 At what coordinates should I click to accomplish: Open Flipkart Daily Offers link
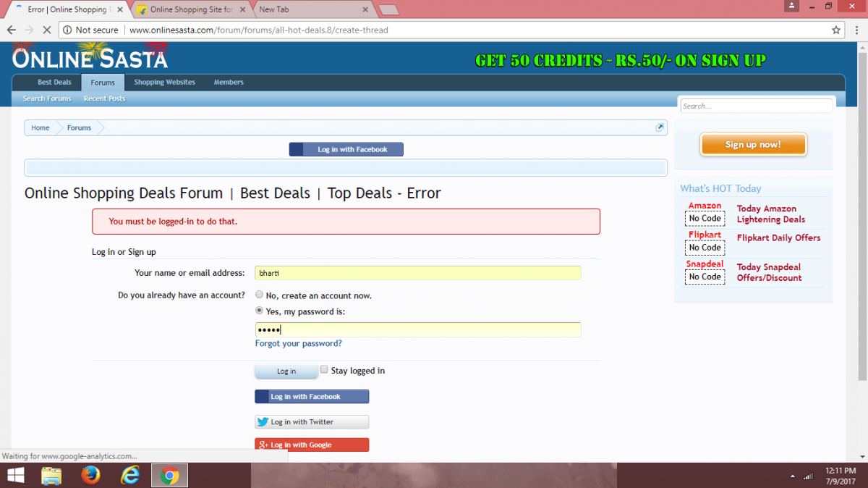778,237
